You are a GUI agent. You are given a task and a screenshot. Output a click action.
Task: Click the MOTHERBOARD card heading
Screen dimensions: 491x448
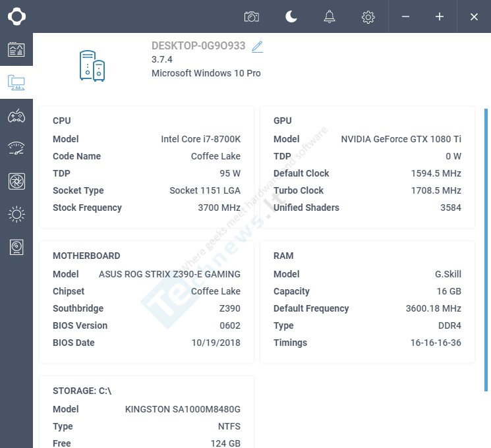[86, 256]
